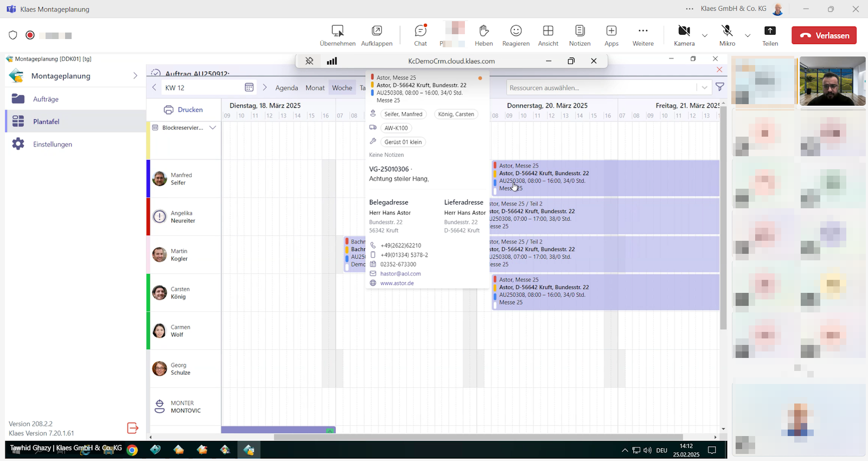868x461 pixels.
Task: Show hidden system tray icons
Action: 625,450
